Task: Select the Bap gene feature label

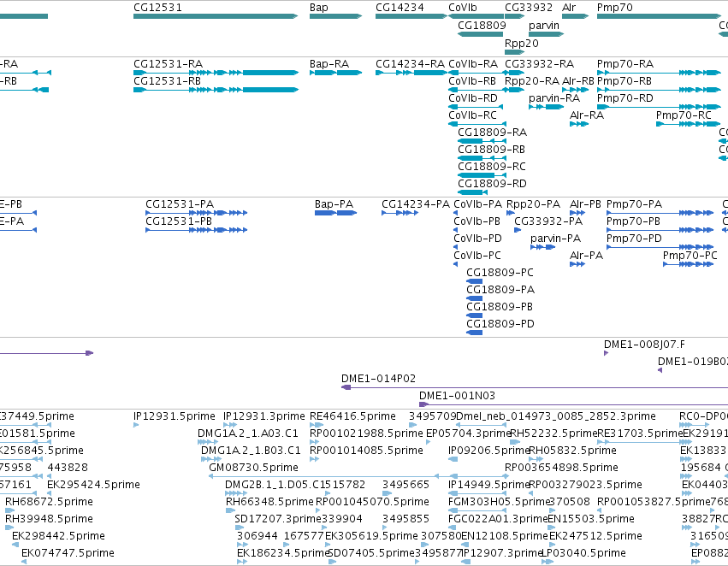Action: [x=318, y=8]
